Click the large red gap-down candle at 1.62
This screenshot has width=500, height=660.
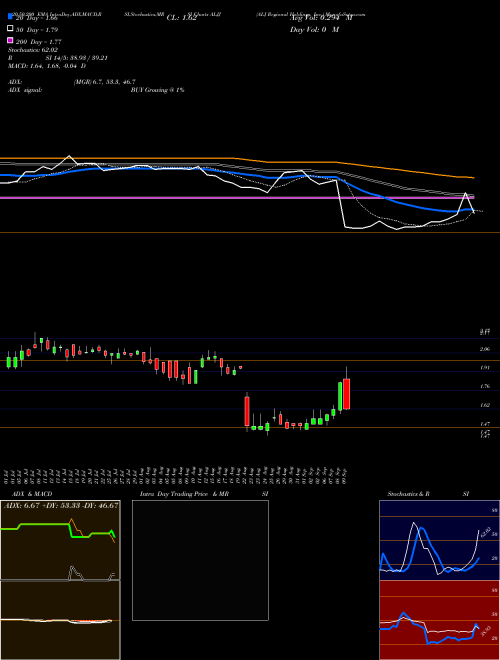point(247,411)
